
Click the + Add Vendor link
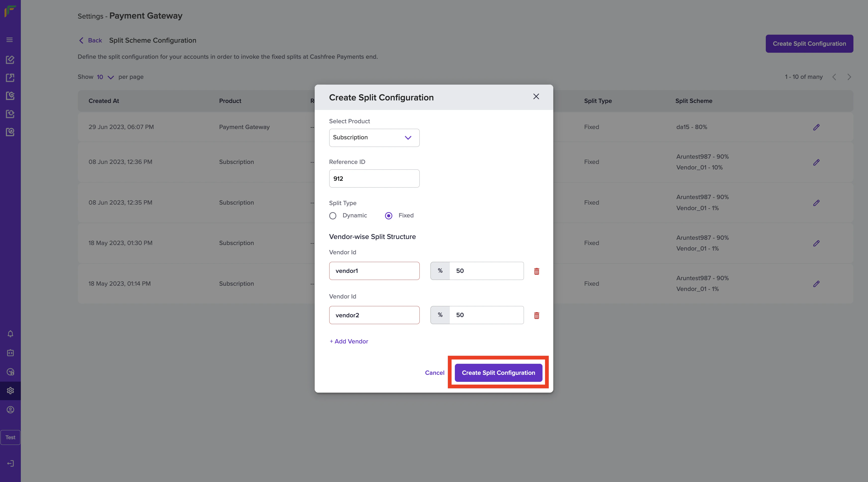point(349,341)
